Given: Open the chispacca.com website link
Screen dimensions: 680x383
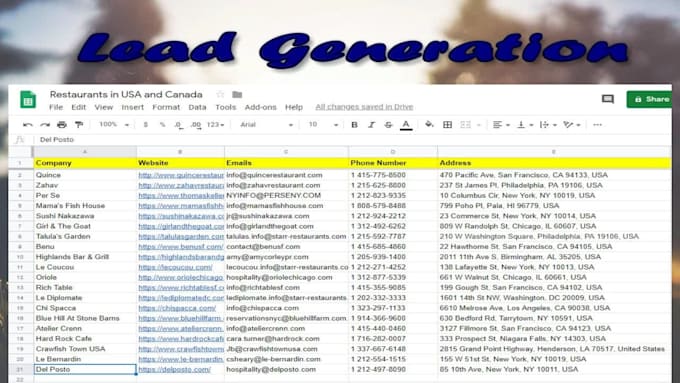Looking at the screenshot, I should click(x=177, y=308).
